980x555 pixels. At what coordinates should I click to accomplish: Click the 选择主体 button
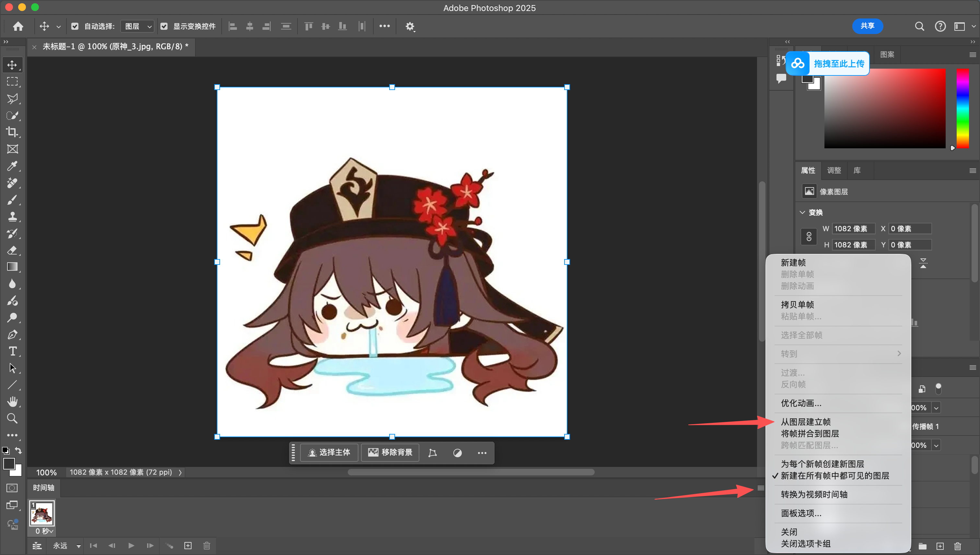coord(329,452)
